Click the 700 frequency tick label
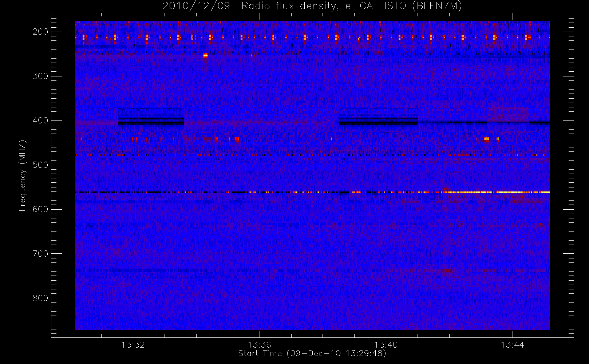The image size is (589, 364). pos(40,254)
